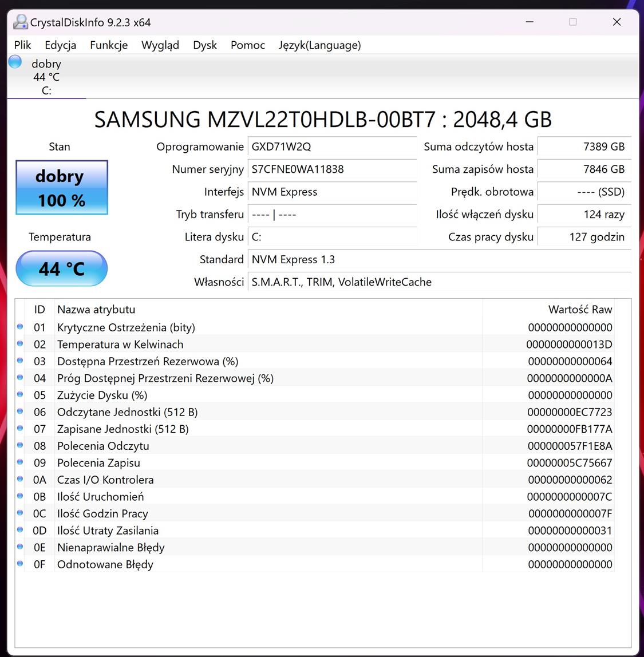The width and height of the screenshot is (644, 657).
Task: Click the 44 °C temperature button
Action: click(62, 268)
